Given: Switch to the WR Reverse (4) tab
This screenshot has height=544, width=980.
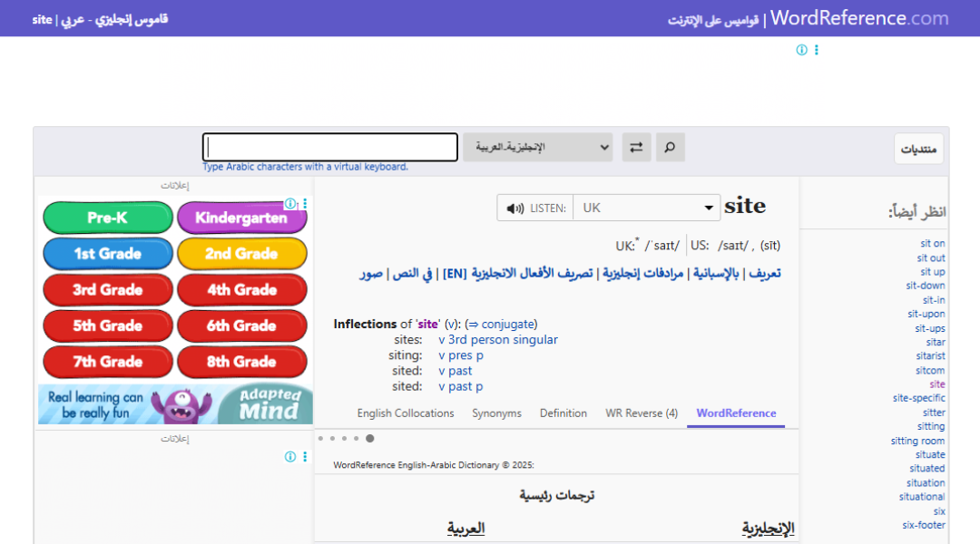Looking at the screenshot, I should tap(642, 413).
